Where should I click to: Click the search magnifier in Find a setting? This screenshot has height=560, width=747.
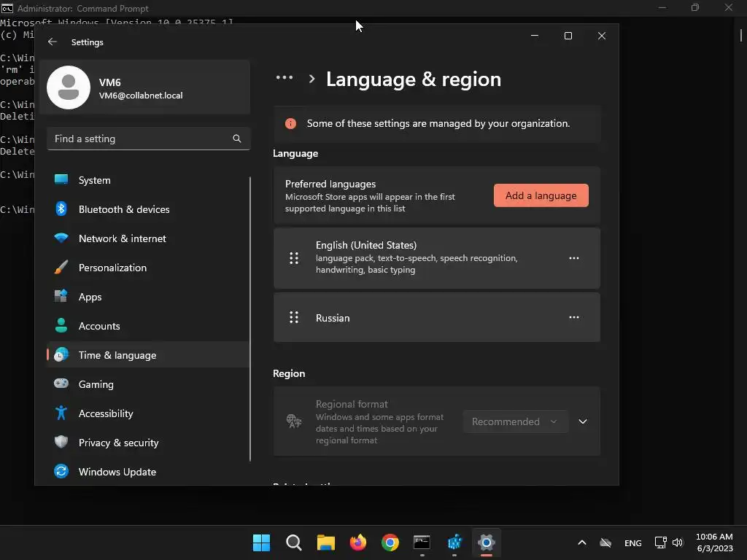coord(237,139)
